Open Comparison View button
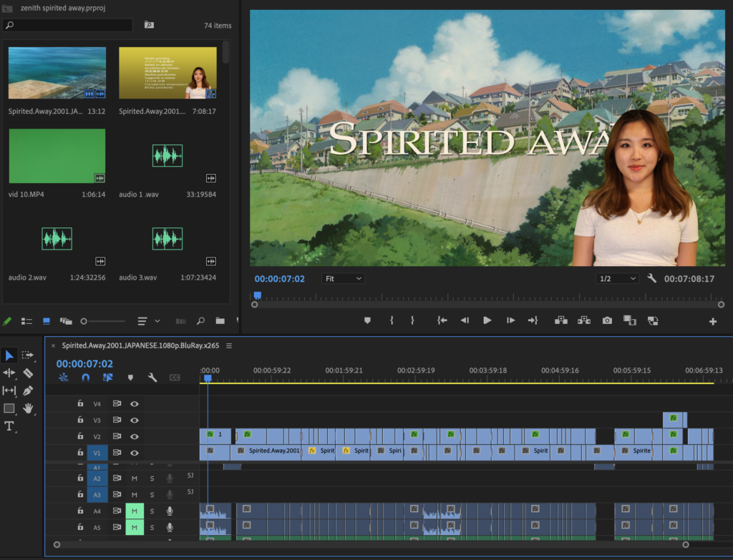733x560 pixels. [630, 320]
